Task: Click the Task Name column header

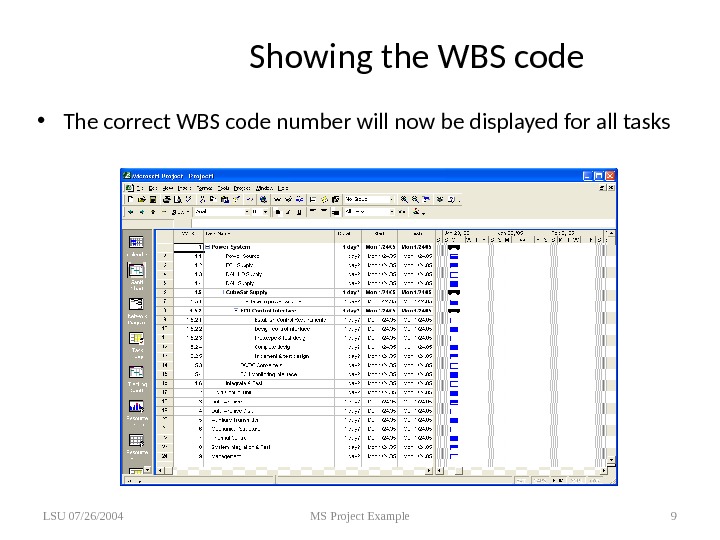Action: coord(269,234)
